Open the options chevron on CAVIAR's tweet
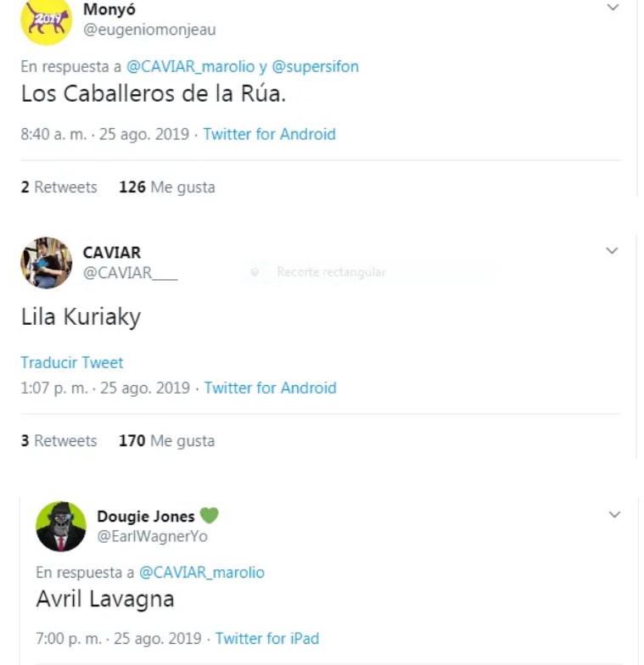This screenshot has height=665, width=644. (x=611, y=251)
